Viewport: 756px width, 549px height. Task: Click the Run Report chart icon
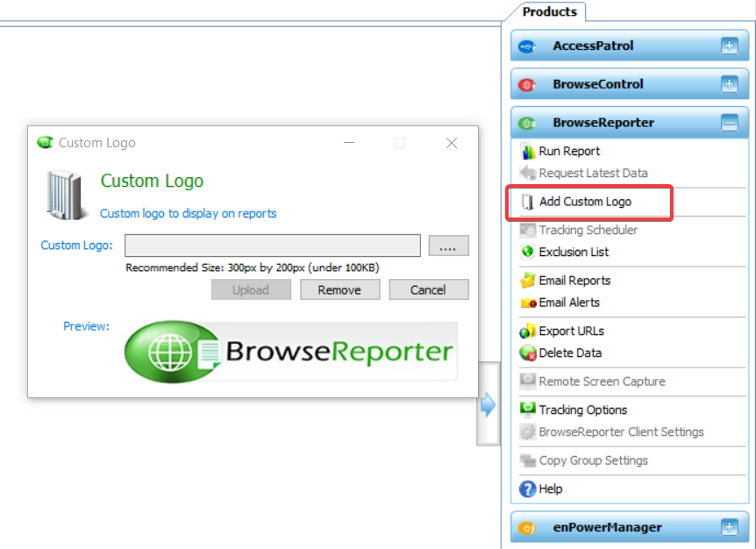pos(527,152)
